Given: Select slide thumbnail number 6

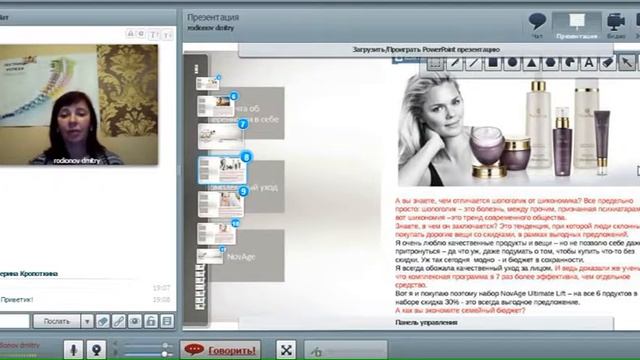Looking at the screenshot, I should (216, 106).
